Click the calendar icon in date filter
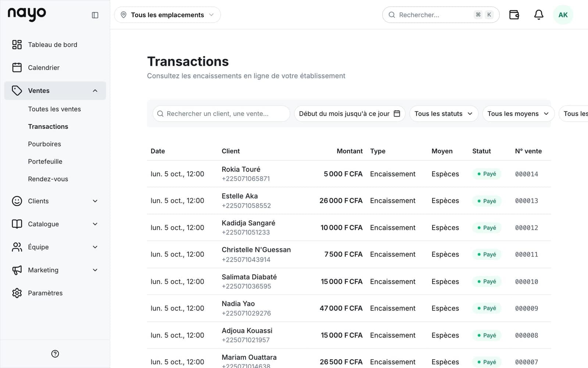This screenshot has height=368, width=588. [397, 113]
